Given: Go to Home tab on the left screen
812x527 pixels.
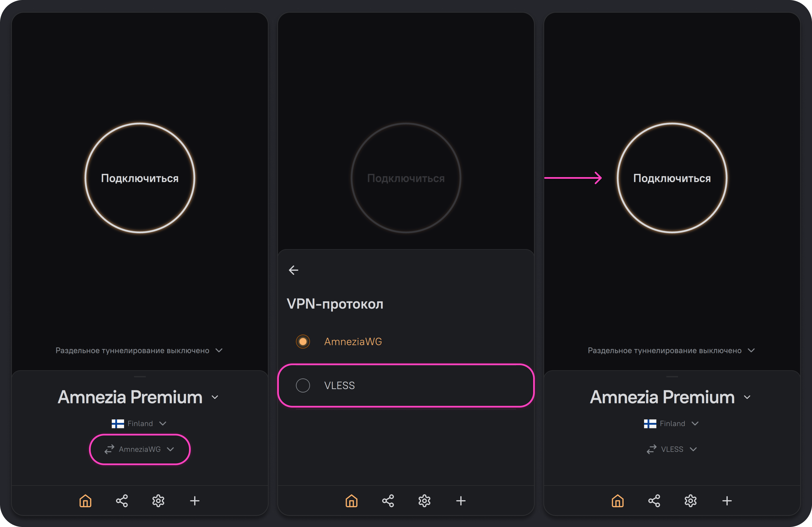Looking at the screenshot, I should point(85,501).
